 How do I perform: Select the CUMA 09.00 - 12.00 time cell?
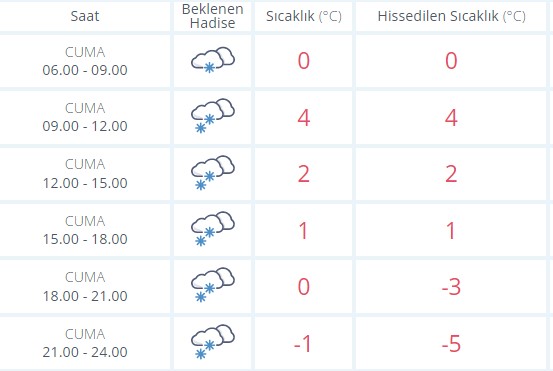85,117
